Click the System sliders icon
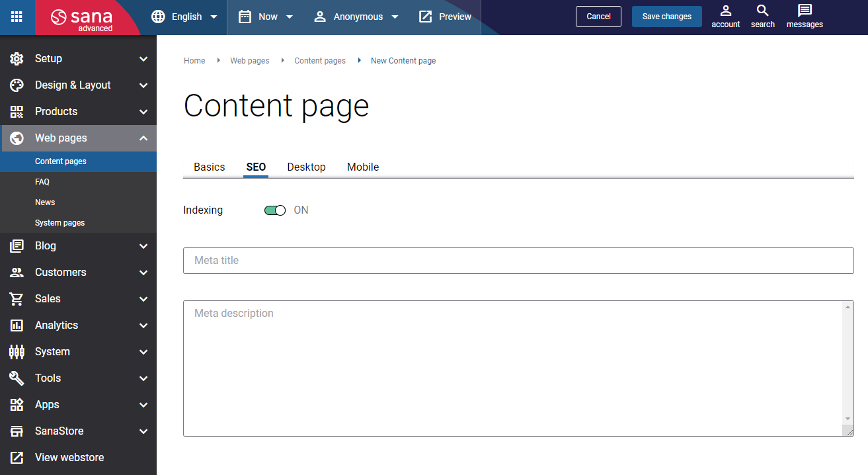 [17, 352]
